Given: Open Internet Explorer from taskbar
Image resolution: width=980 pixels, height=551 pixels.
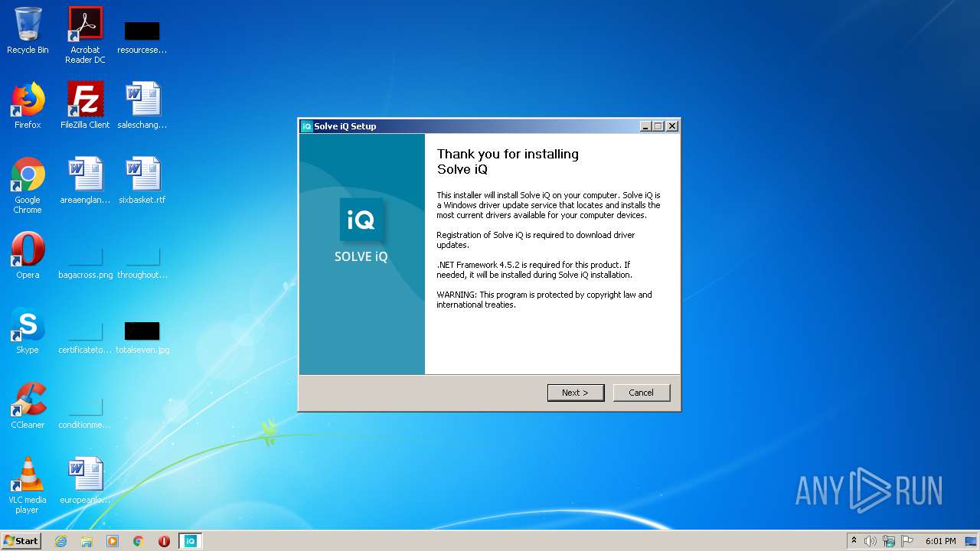Looking at the screenshot, I should click(x=61, y=541).
